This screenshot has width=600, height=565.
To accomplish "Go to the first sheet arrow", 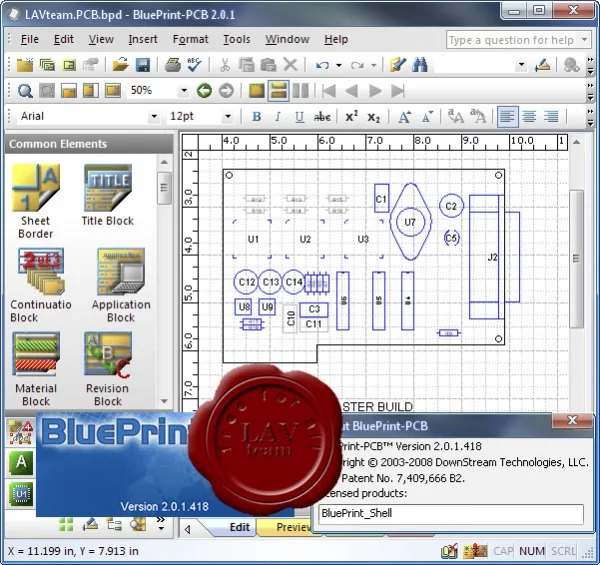I will [329, 91].
